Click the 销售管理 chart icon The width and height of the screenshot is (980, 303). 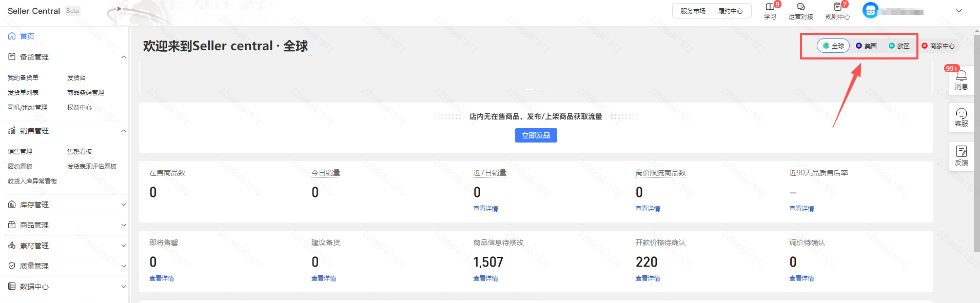click(x=12, y=131)
